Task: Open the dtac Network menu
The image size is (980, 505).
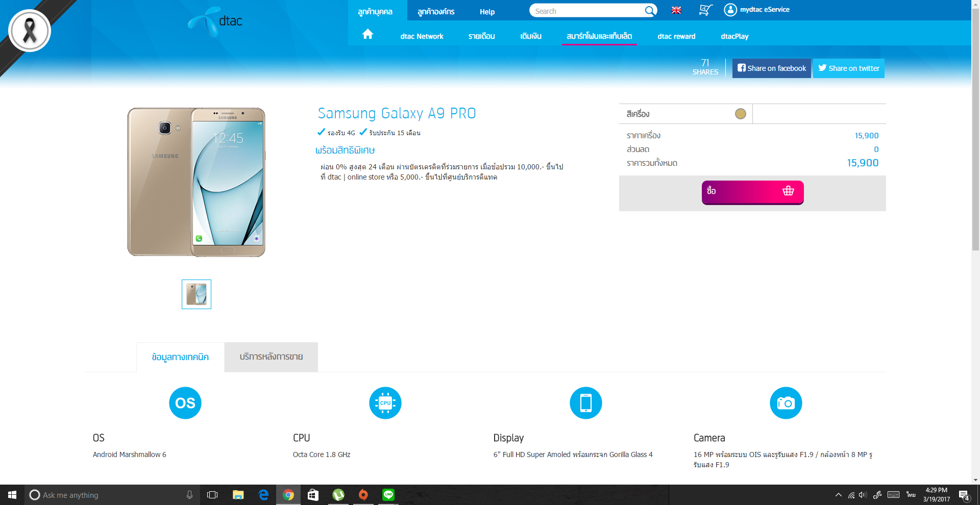Action: point(422,36)
